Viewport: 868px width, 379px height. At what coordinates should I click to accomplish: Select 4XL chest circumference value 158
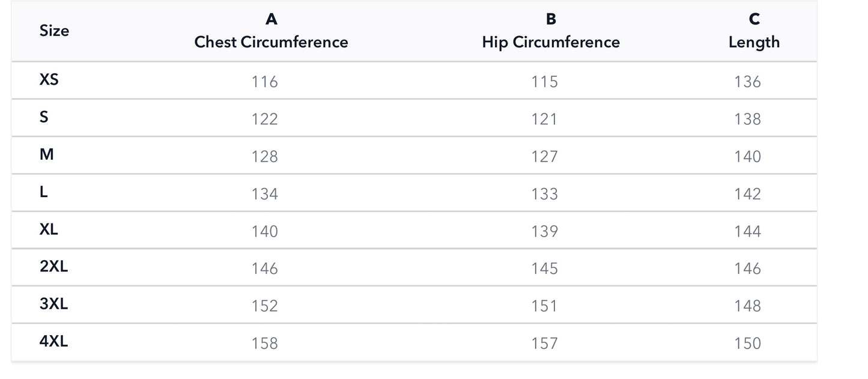265,344
